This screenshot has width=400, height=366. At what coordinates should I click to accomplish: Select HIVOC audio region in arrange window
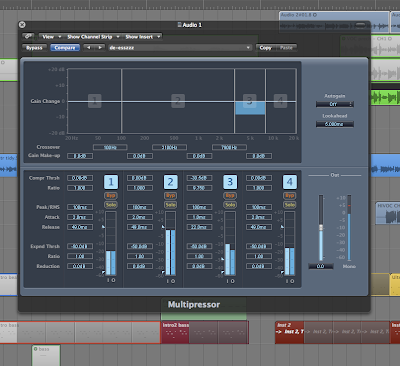(388, 213)
